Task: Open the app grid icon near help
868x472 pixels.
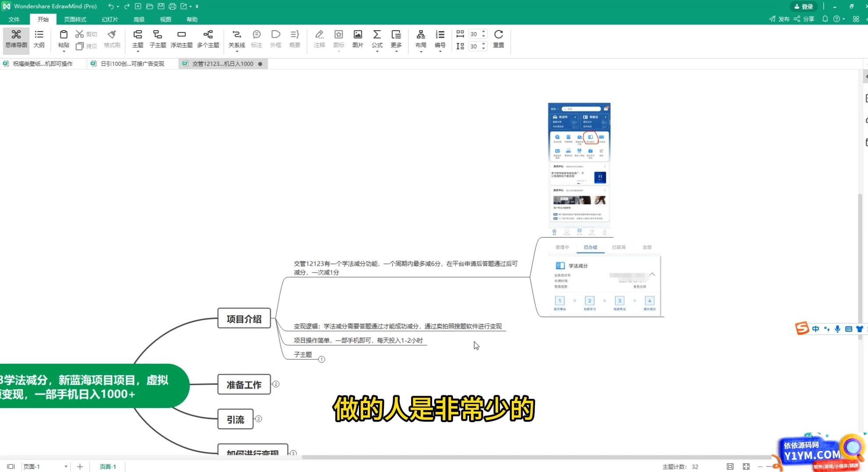Action: pos(856,19)
